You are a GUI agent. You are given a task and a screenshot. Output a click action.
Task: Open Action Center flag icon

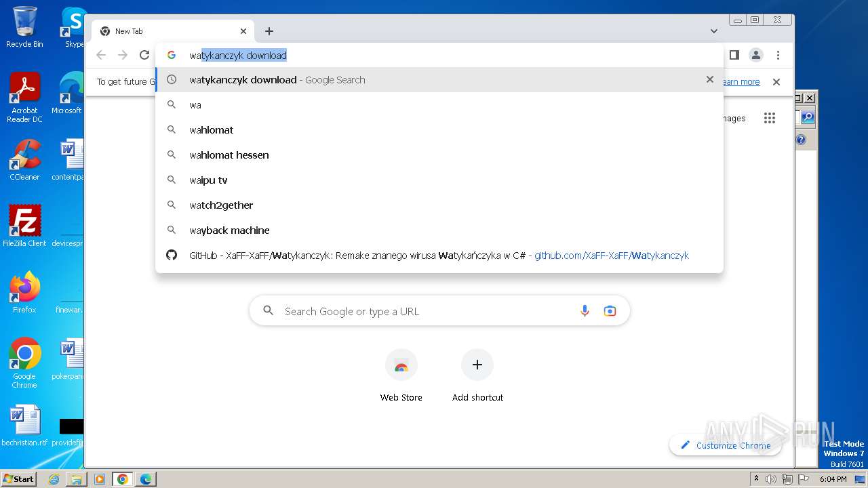[x=804, y=479]
